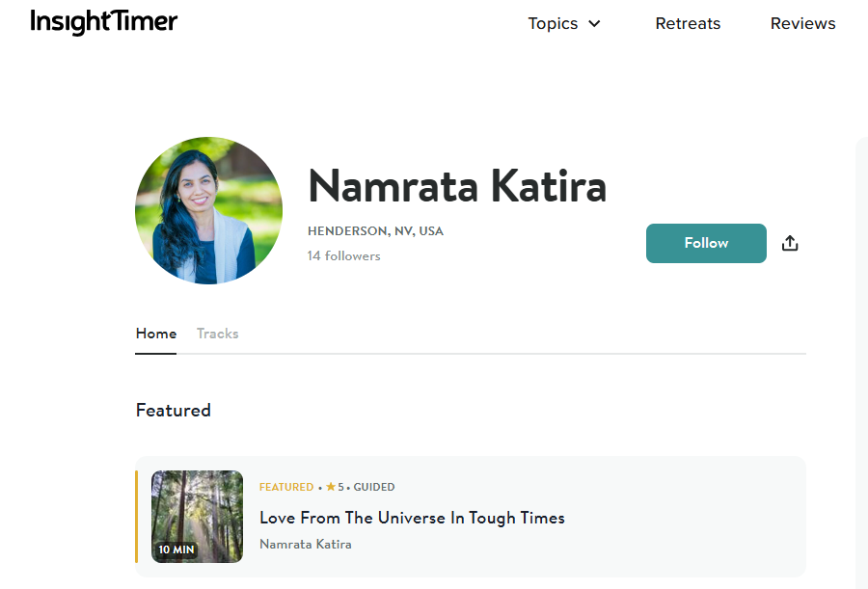This screenshot has width=868, height=589.
Task: Go to the Retreats page
Action: click(688, 24)
